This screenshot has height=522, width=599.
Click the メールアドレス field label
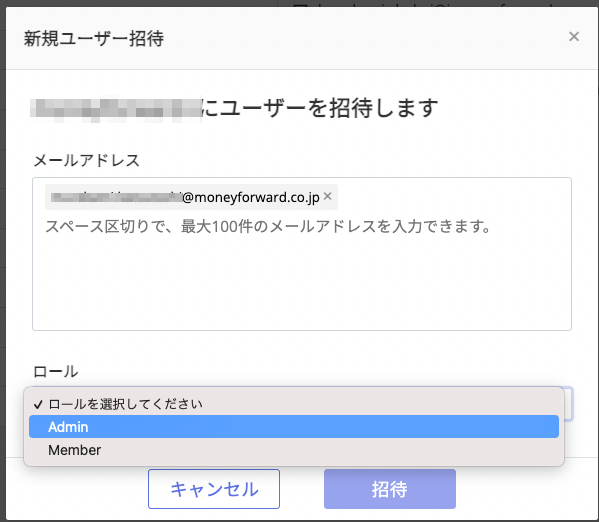coord(87,160)
